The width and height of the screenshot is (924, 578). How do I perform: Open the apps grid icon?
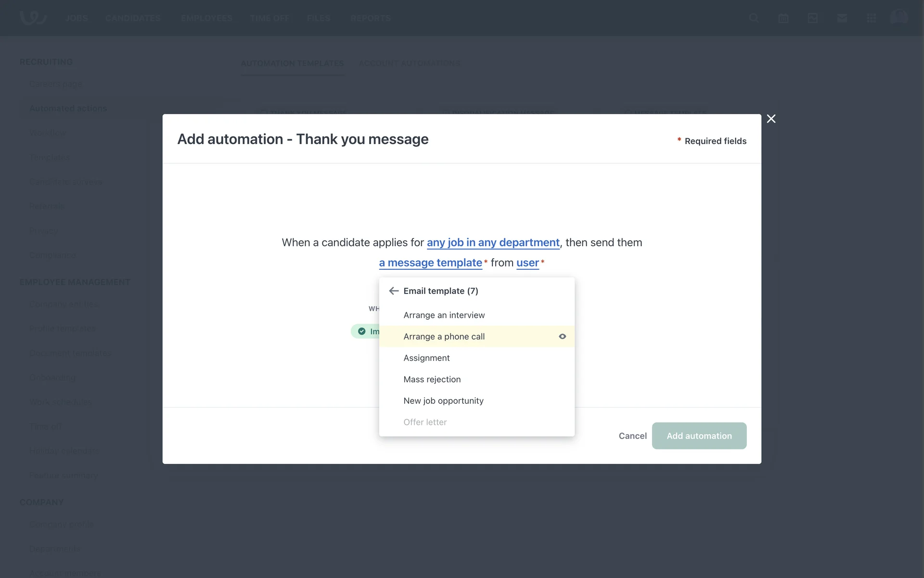click(871, 18)
